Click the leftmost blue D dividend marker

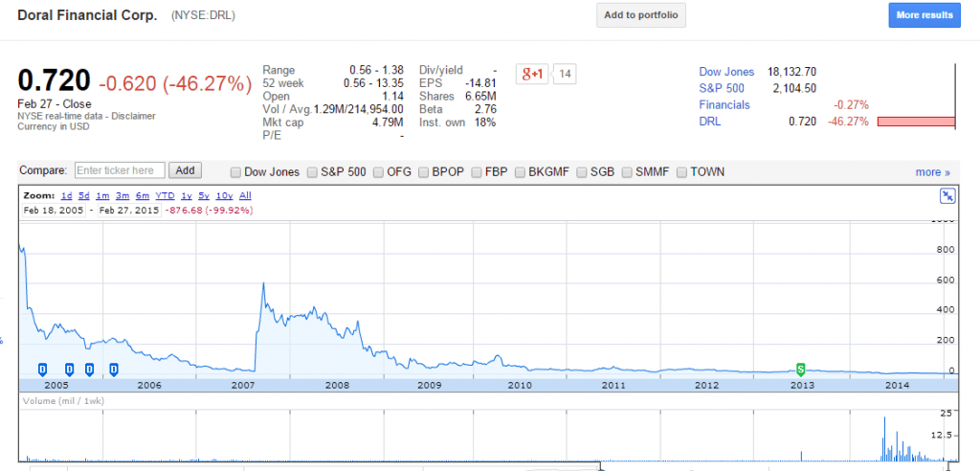coord(42,369)
